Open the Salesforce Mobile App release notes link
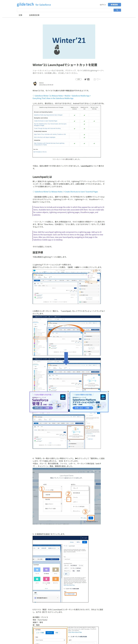 (x=62, y=97)
